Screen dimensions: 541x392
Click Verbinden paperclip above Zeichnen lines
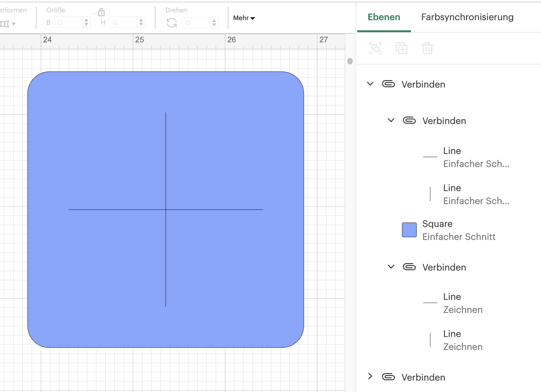(409, 267)
